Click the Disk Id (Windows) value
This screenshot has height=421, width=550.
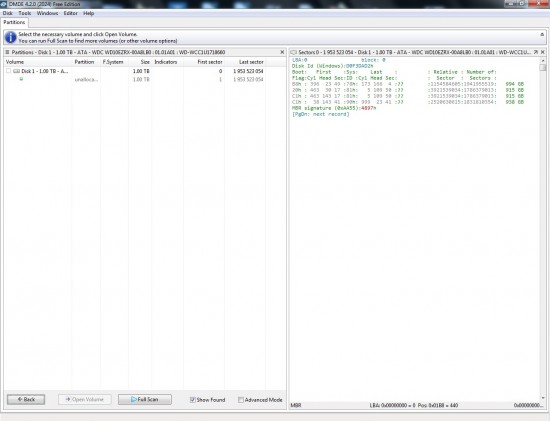click(x=359, y=66)
